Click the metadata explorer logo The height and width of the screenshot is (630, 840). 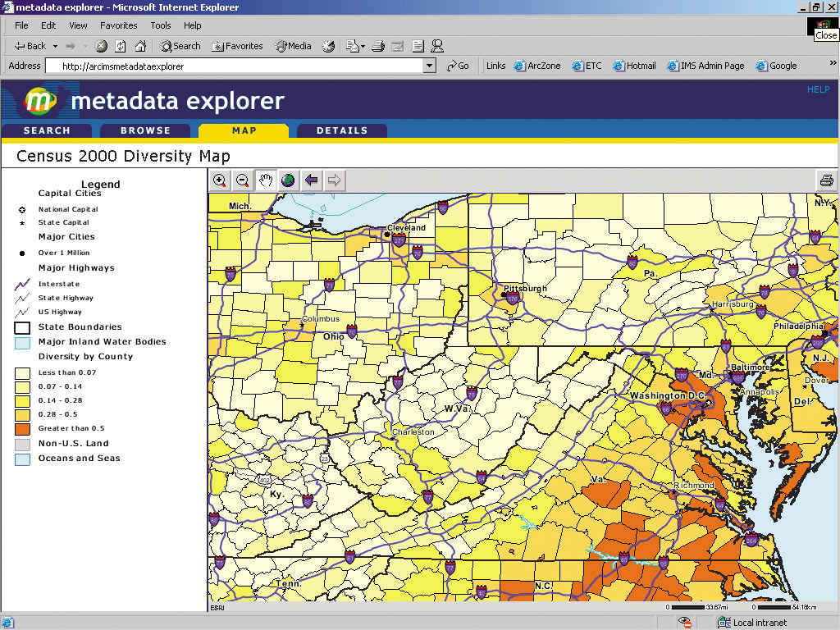click(39, 101)
